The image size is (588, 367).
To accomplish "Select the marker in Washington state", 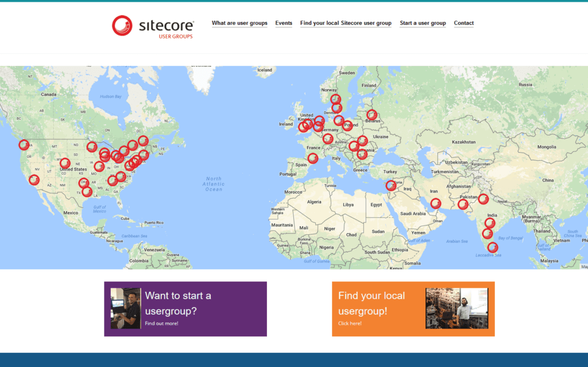I will (x=24, y=145).
